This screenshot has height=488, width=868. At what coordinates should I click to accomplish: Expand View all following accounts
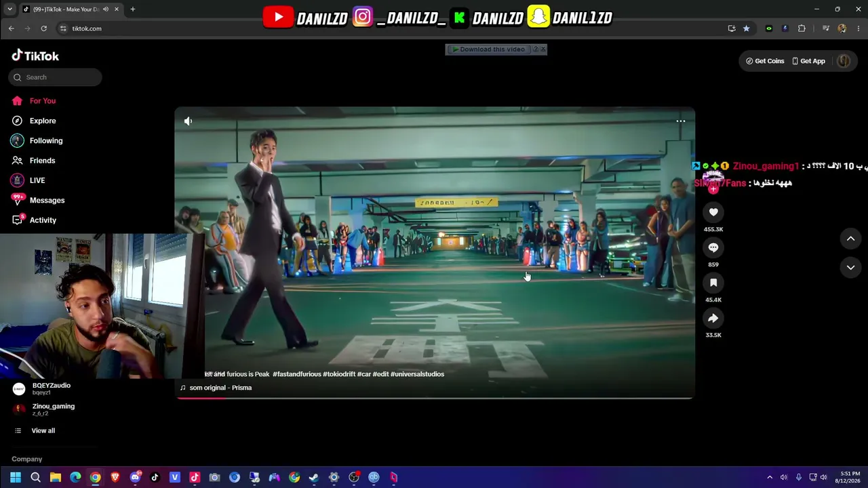[35, 430]
